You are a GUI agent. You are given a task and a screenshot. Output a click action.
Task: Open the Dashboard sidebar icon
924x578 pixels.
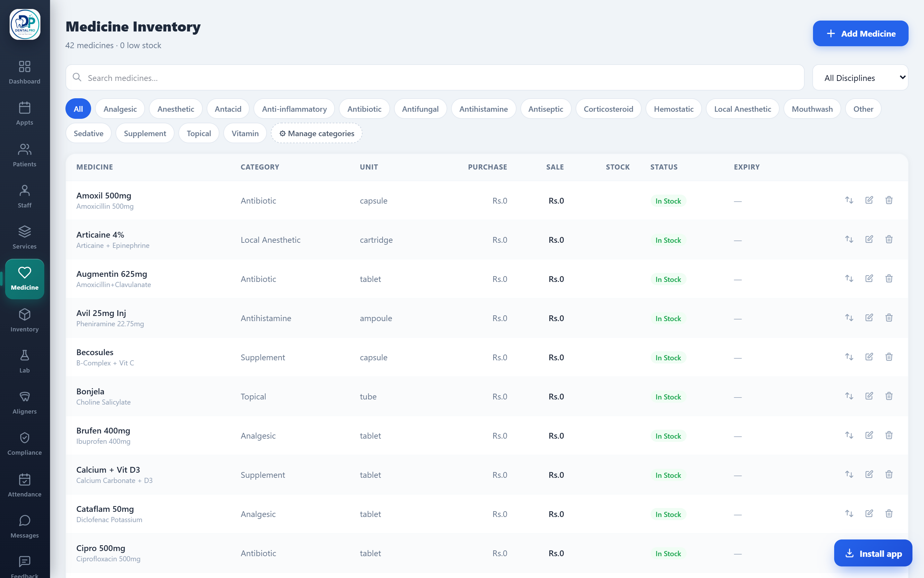click(24, 66)
